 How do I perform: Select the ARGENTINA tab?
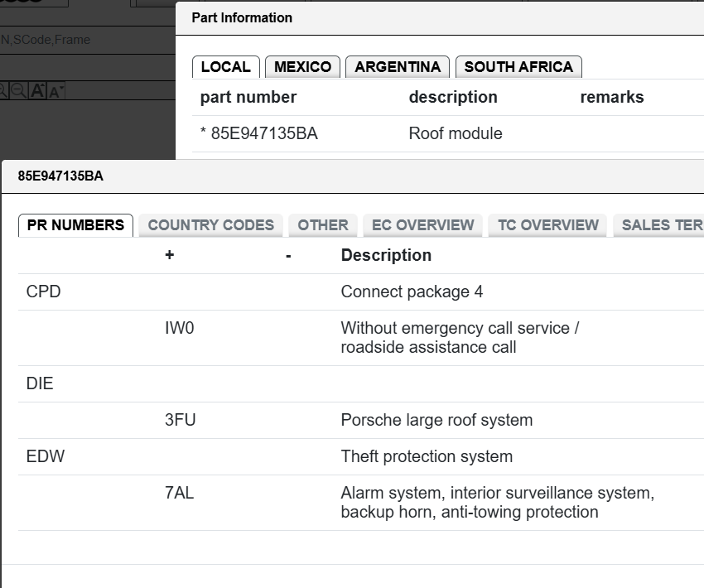(x=398, y=67)
